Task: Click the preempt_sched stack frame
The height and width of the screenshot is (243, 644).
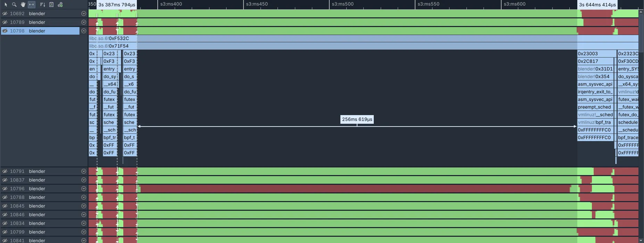Action: pyautogui.click(x=594, y=107)
